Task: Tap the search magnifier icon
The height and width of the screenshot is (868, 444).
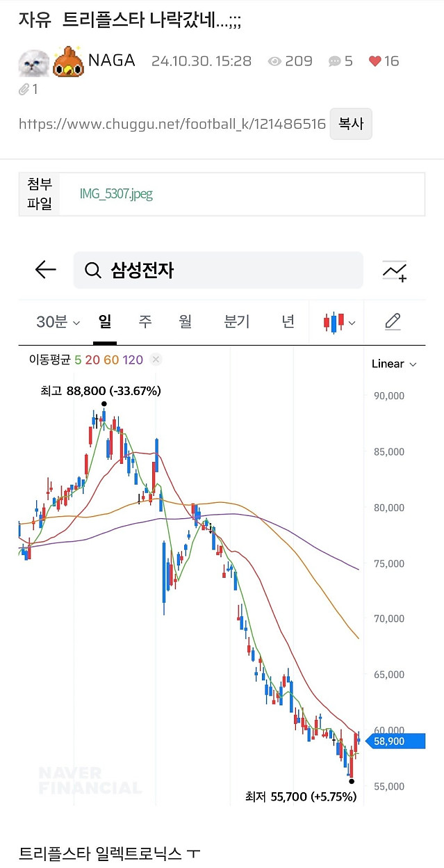Action: pyautogui.click(x=94, y=270)
